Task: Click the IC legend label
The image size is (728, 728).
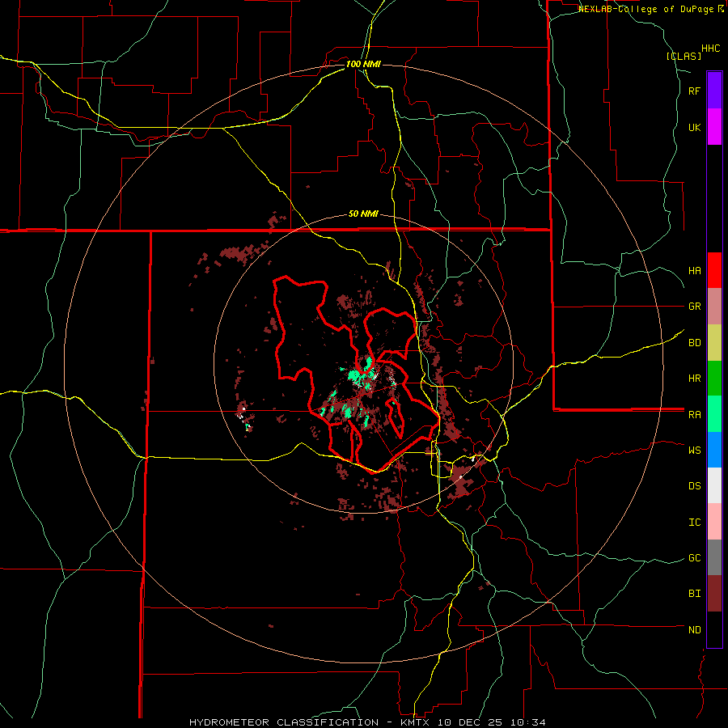Action: pyautogui.click(x=694, y=523)
